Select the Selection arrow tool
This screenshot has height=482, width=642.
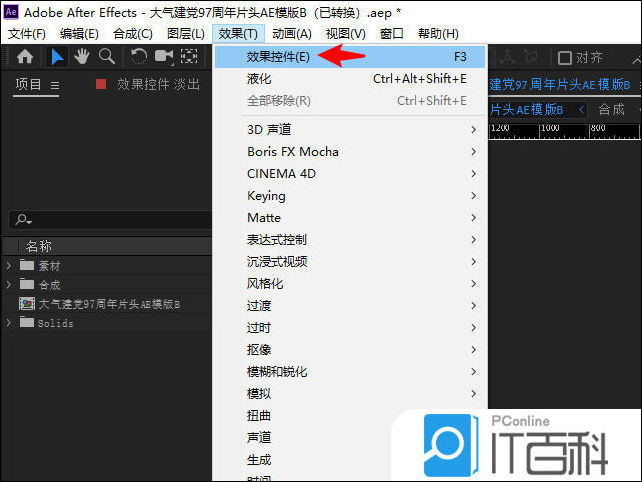click(x=57, y=57)
